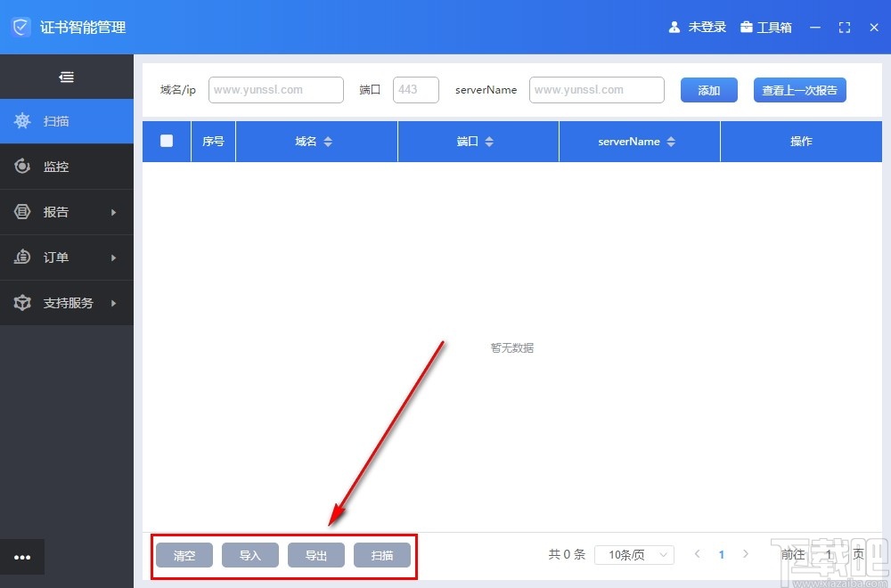Click 查看上一次报告 to view last report

tap(799, 89)
